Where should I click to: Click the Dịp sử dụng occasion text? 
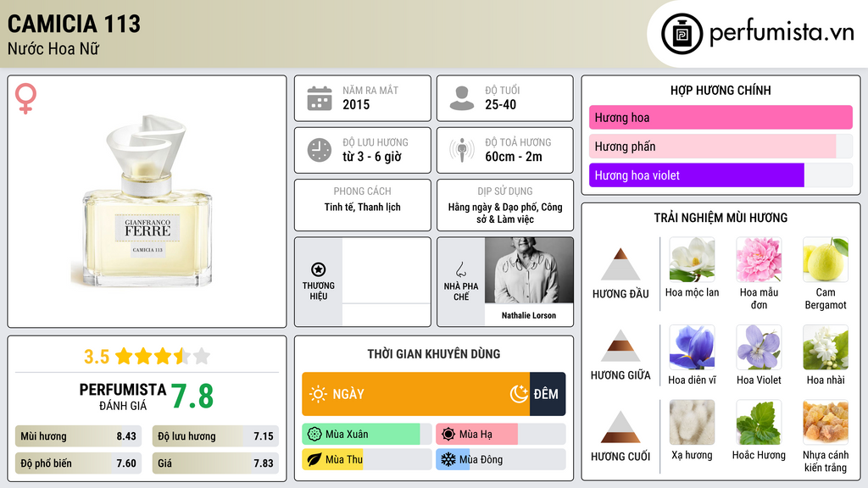[505, 213]
